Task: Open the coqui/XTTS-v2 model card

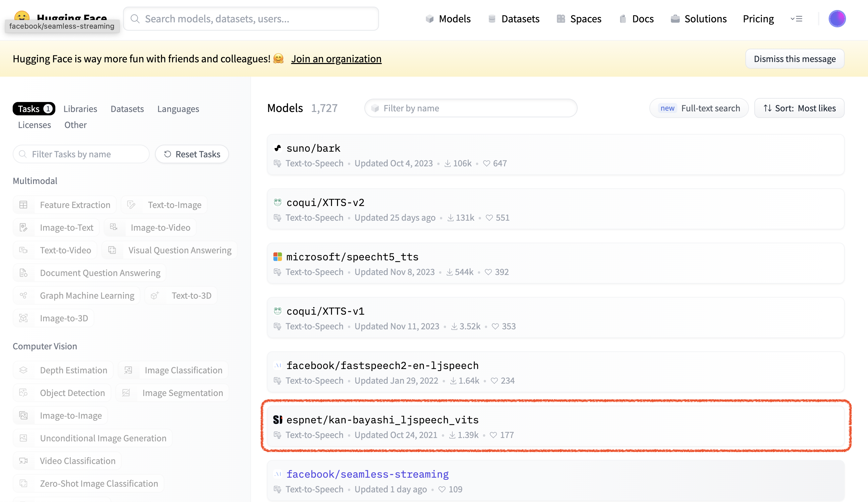Action: point(556,209)
